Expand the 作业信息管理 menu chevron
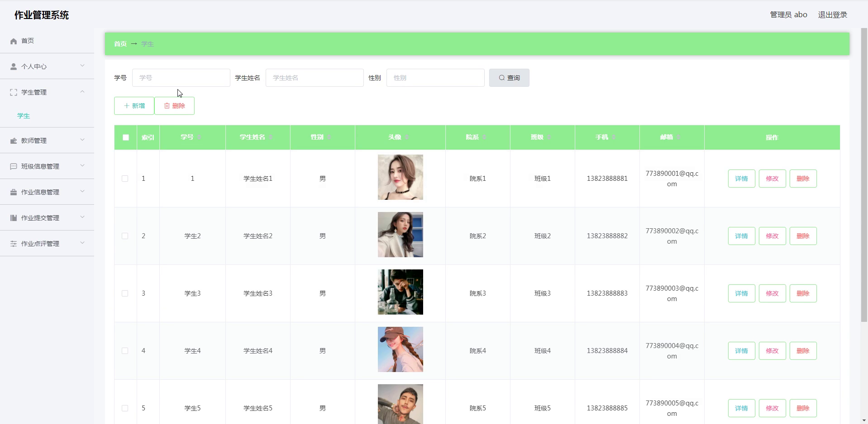 click(82, 191)
